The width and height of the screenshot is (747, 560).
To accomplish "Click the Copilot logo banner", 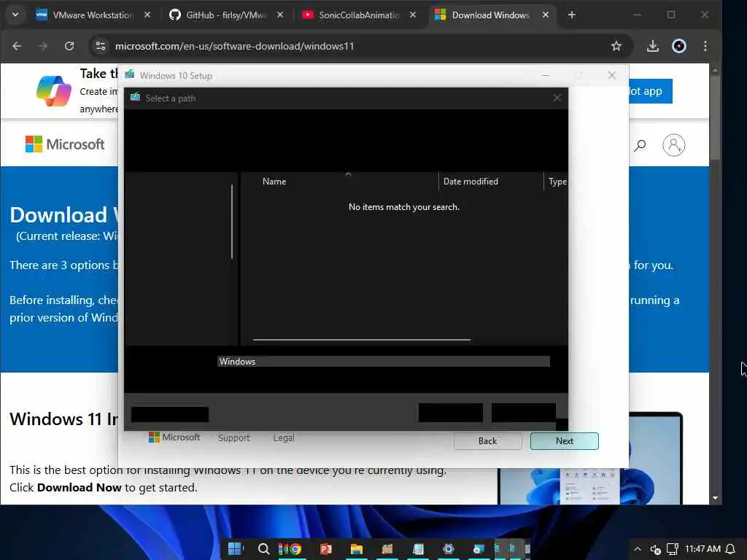I will [54, 91].
